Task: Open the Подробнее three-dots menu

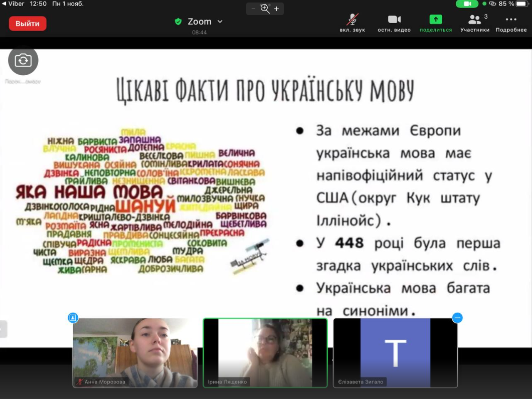Action: tap(511, 20)
